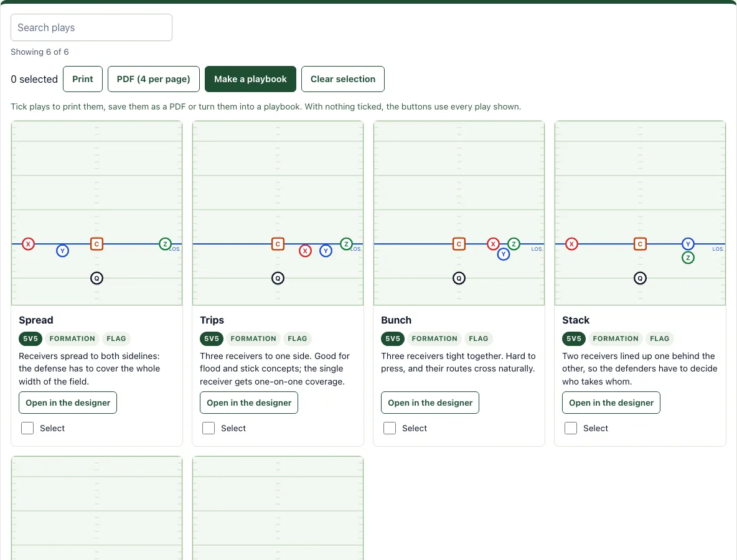This screenshot has width=737, height=560.
Task: Click the Z receiver marker in Trips diagram
Action: point(347,244)
